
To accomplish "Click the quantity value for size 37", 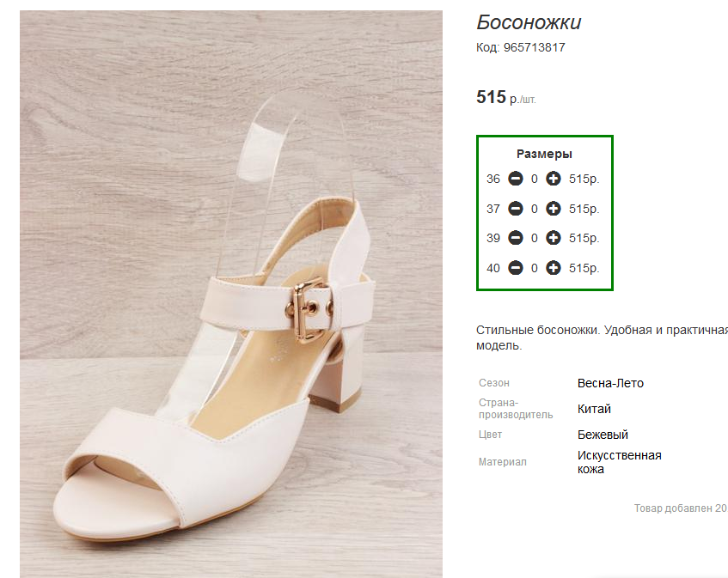I will tap(535, 210).
